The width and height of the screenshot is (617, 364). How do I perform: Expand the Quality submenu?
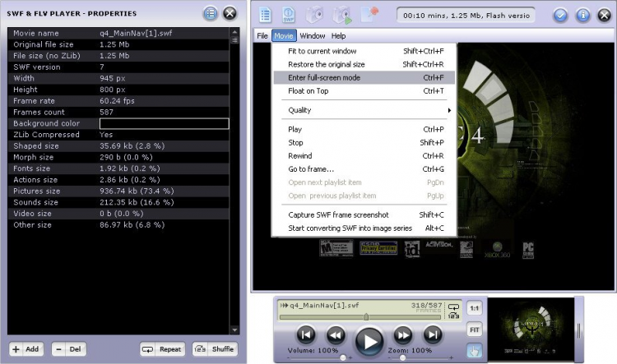[364, 110]
